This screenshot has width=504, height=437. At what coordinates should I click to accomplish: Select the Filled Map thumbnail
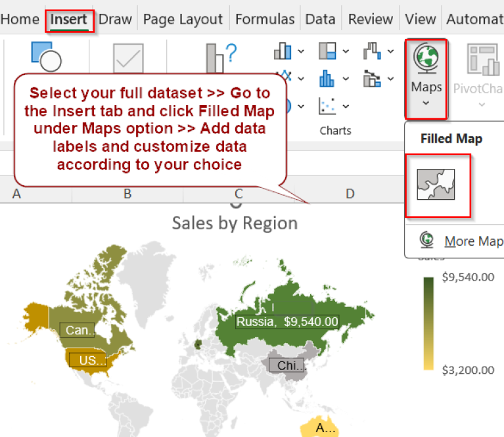click(436, 184)
